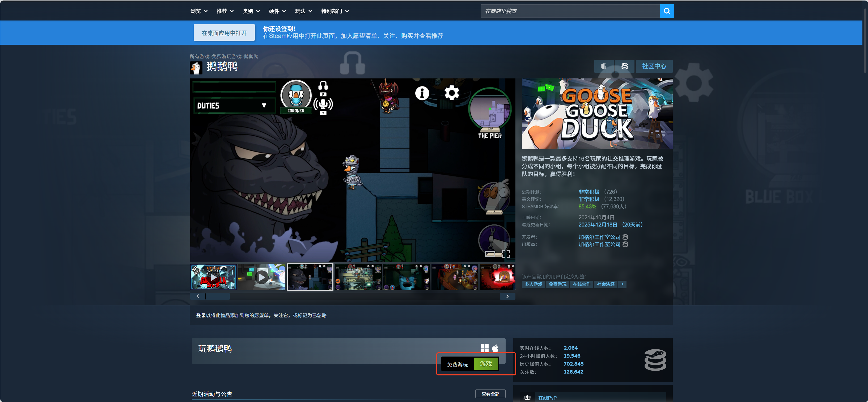Click the SteamDB icon next to Community Hub
The height and width of the screenshot is (402, 868).
(x=624, y=66)
